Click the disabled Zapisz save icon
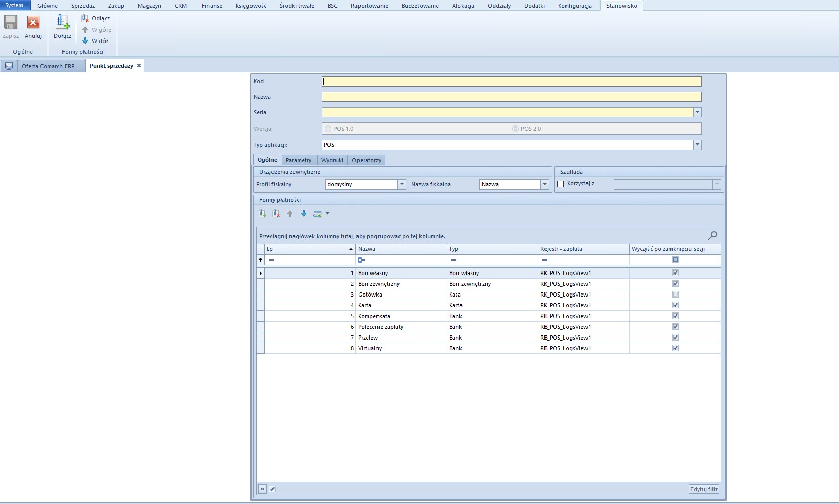Screen dimensions: 839x504 click(x=11, y=23)
